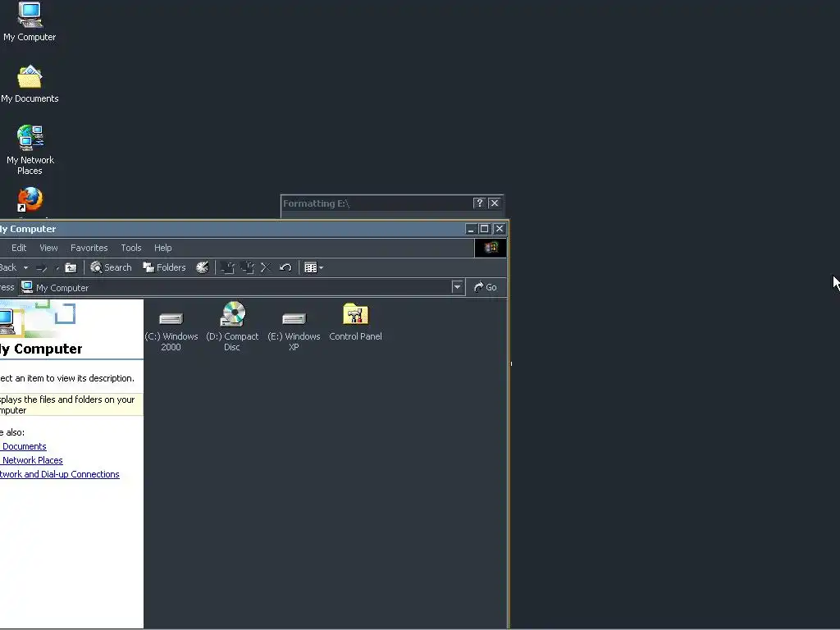
Task: Click the Formatting E:\ help button
Action: click(479, 203)
